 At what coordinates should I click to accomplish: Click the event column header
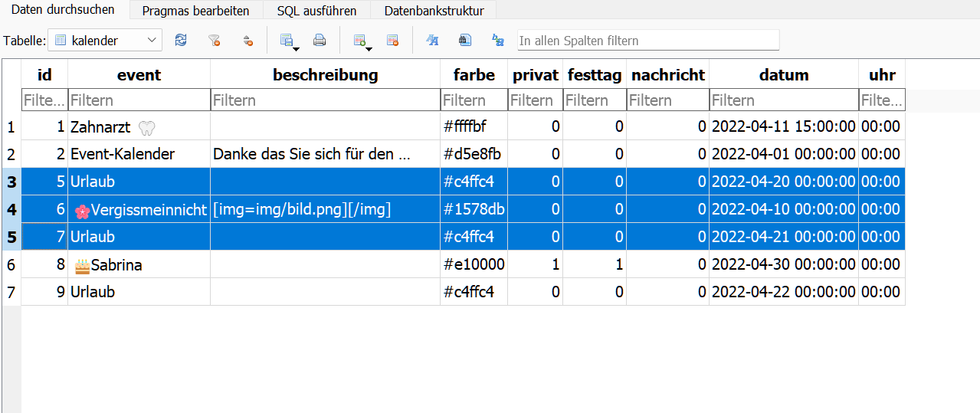coord(139,75)
